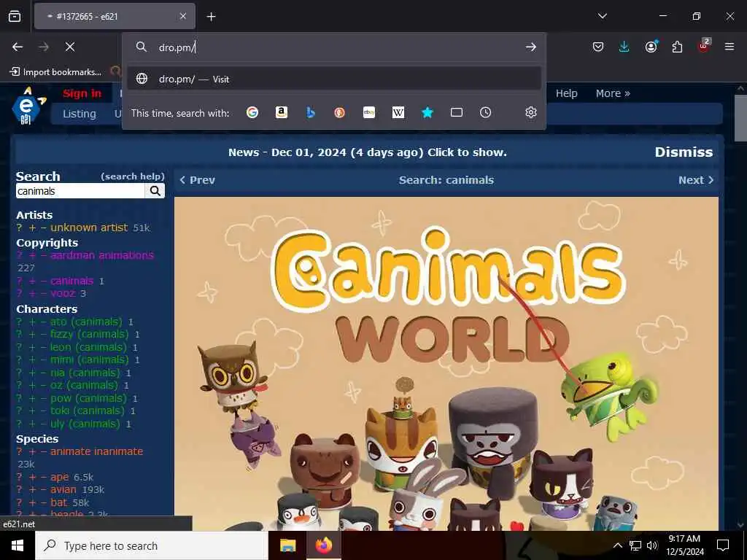The height and width of the screenshot is (560, 747).
Task: Click the uBlock Origin extension icon
Action: point(704,46)
